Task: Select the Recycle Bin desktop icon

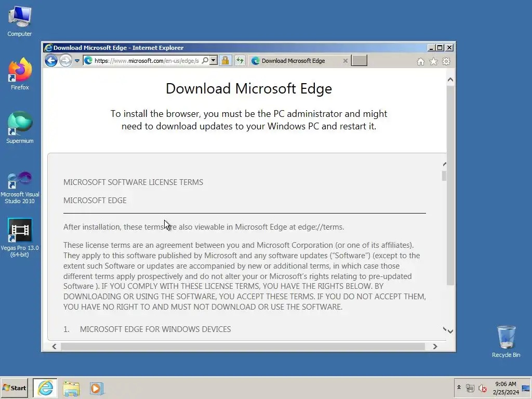Action: click(506, 342)
